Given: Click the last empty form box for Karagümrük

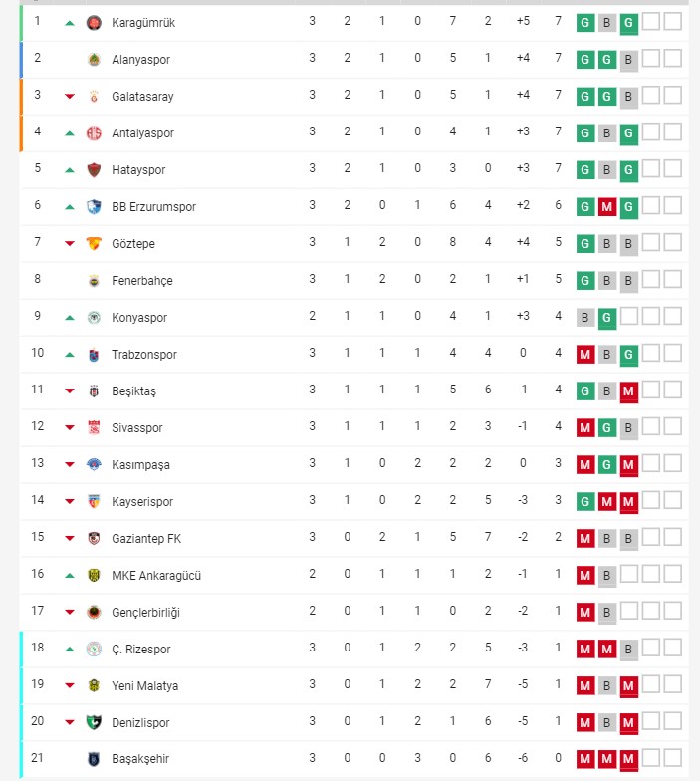Looking at the screenshot, I should tap(672, 22).
